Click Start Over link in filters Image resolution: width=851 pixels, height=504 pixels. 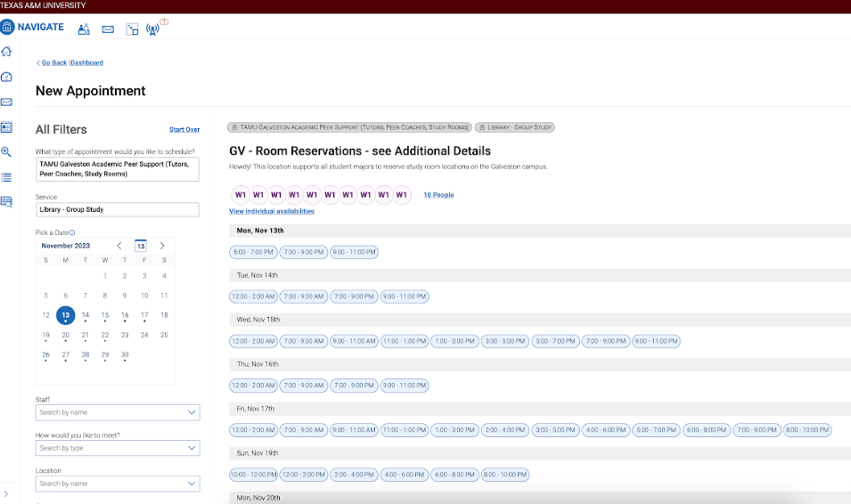(184, 130)
